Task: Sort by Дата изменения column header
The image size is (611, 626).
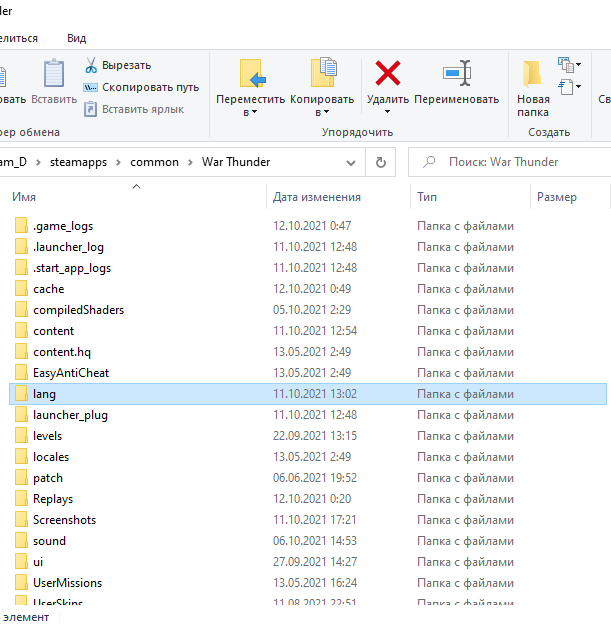Action: coord(317,197)
